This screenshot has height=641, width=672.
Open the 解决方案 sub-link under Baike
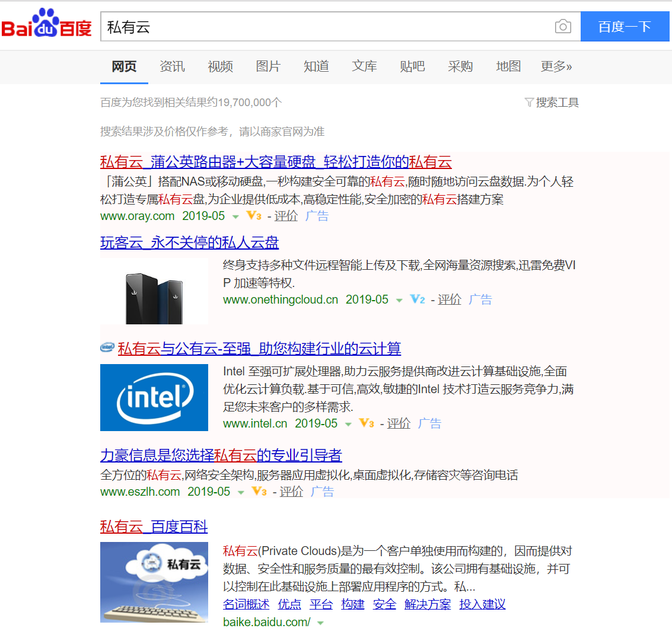click(427, 604)
